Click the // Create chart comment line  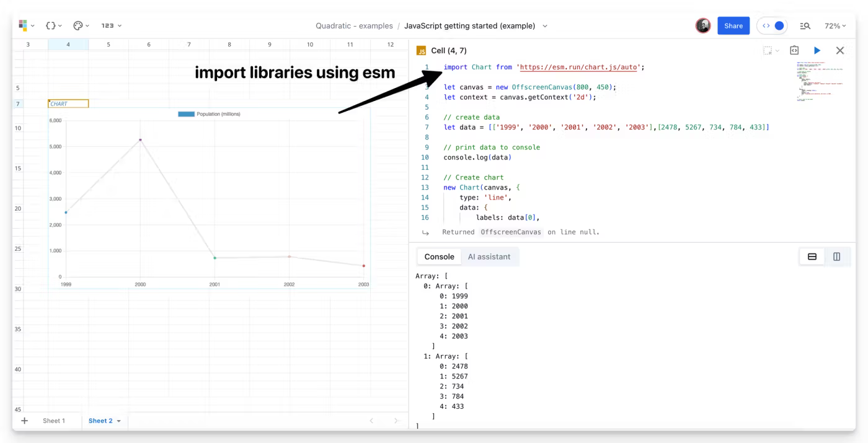pos(473,177)
